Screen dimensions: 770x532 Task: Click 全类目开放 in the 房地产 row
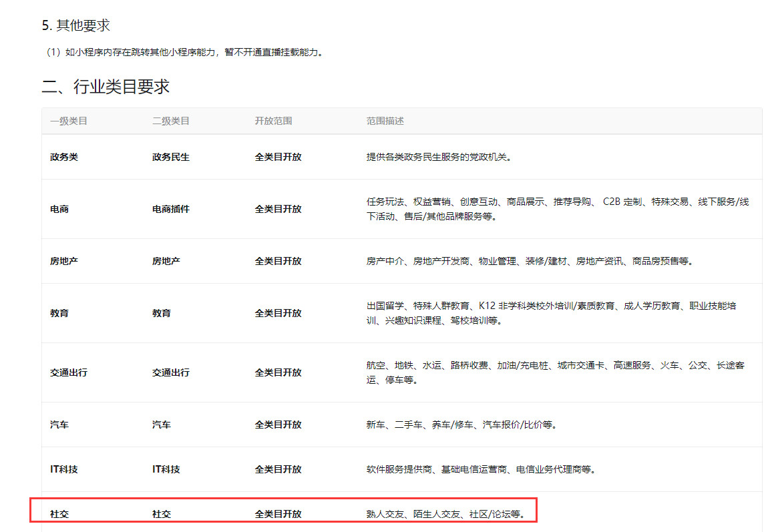click(x=278, y=261)
